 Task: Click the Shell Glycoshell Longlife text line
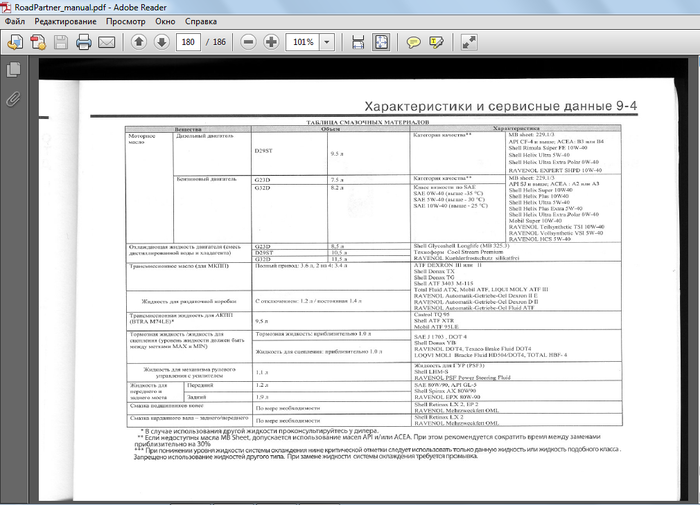[x=461, y=246]
